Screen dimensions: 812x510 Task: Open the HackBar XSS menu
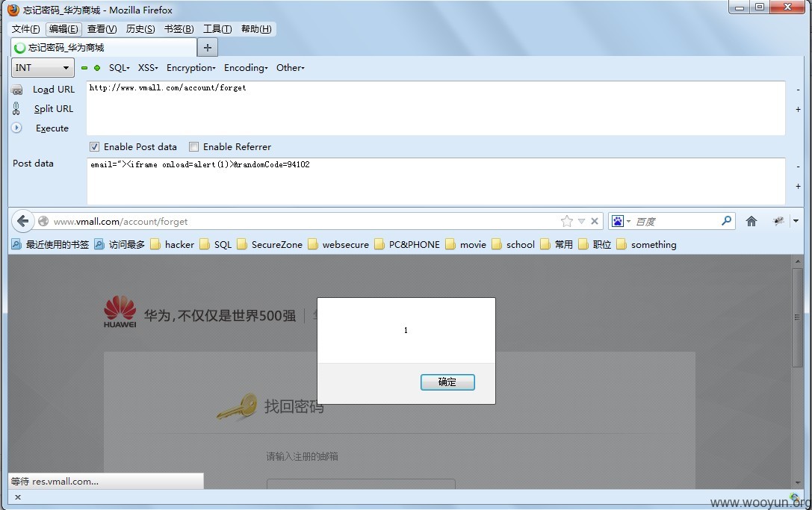pos(148,68)
